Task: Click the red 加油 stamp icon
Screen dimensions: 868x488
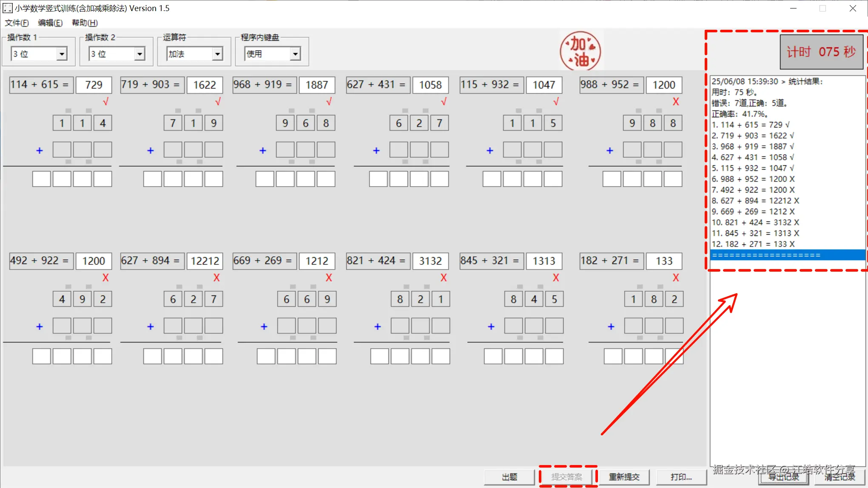Action: pyautogui.click(x=580, y=51)
